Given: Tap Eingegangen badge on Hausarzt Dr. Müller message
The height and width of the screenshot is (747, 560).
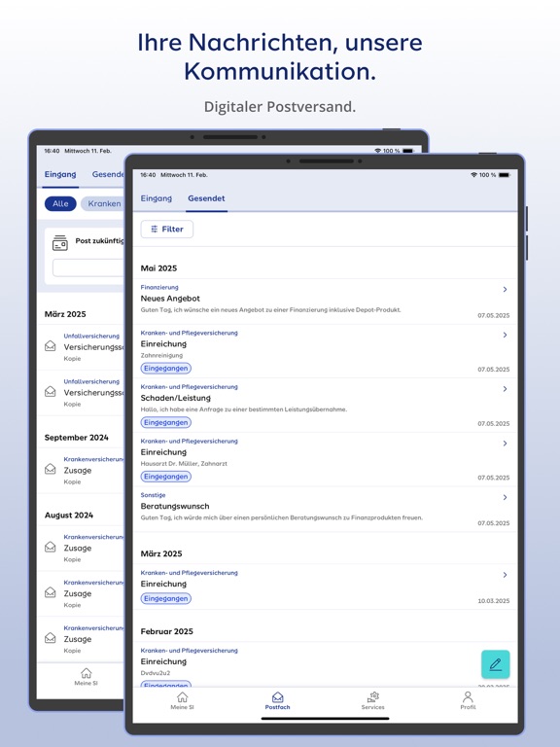Looking at the screenshot, I should click(165, 477).
